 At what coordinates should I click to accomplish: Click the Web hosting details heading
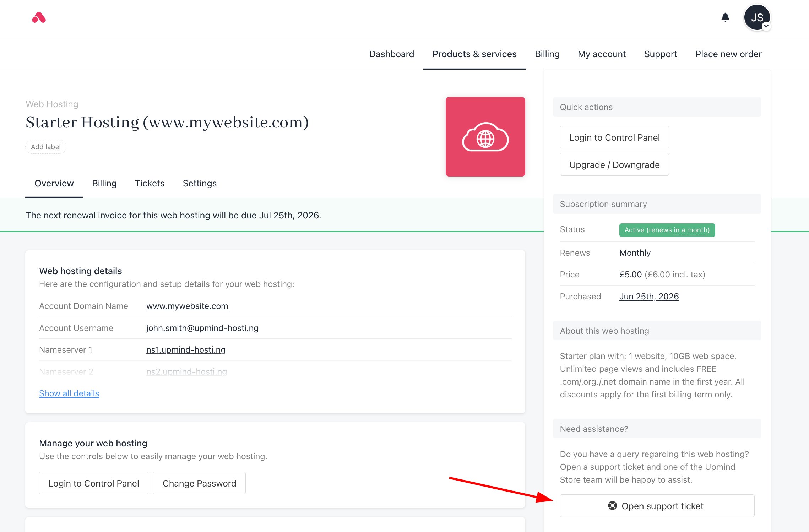click(80, 271)
